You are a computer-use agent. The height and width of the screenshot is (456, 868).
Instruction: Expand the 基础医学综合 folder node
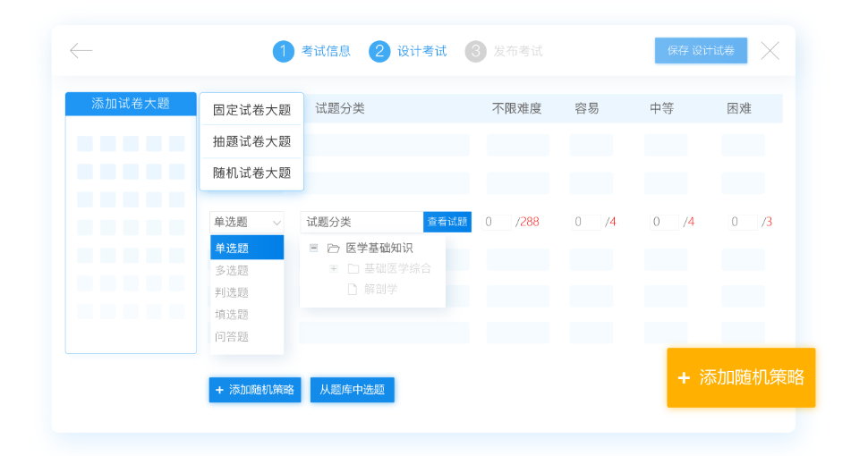tap(333, 268)
